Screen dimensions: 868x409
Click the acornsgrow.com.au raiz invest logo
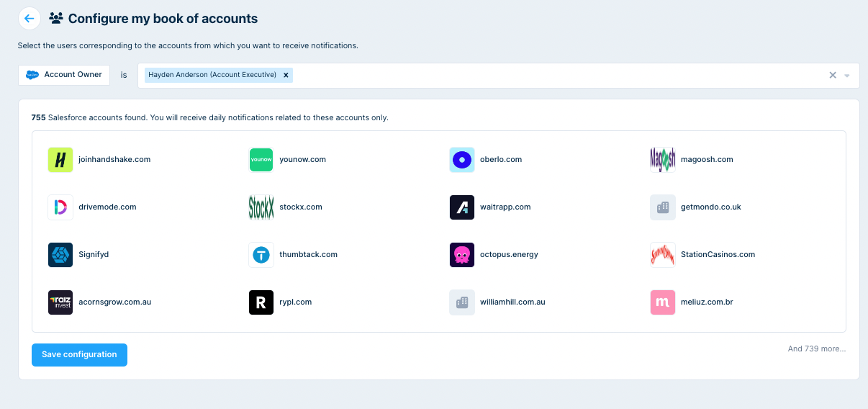pos(60,302)
